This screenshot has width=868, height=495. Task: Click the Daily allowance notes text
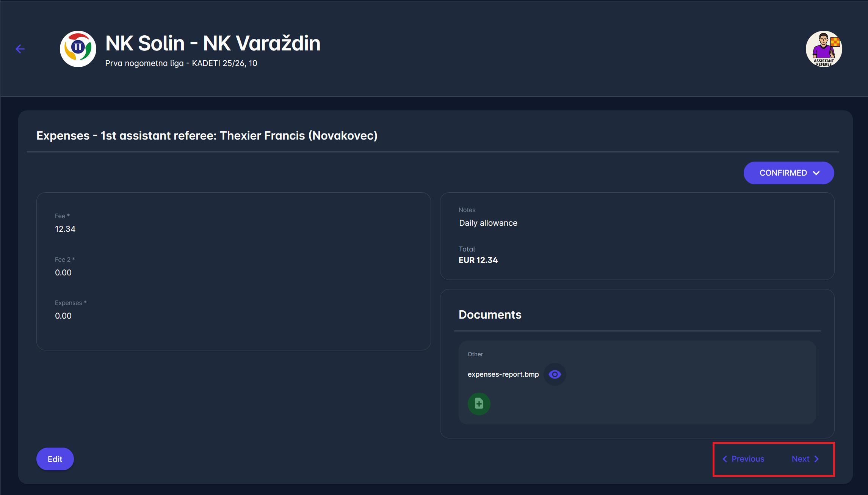(488, 223)
